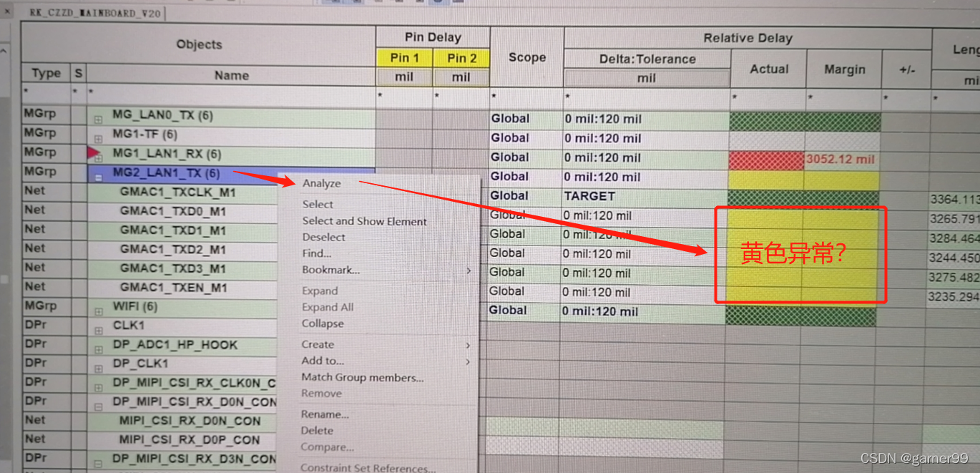This screenshot has width=980, height=473.
Task: Choose Analyze from the context menu
Action: click(321, 183)
